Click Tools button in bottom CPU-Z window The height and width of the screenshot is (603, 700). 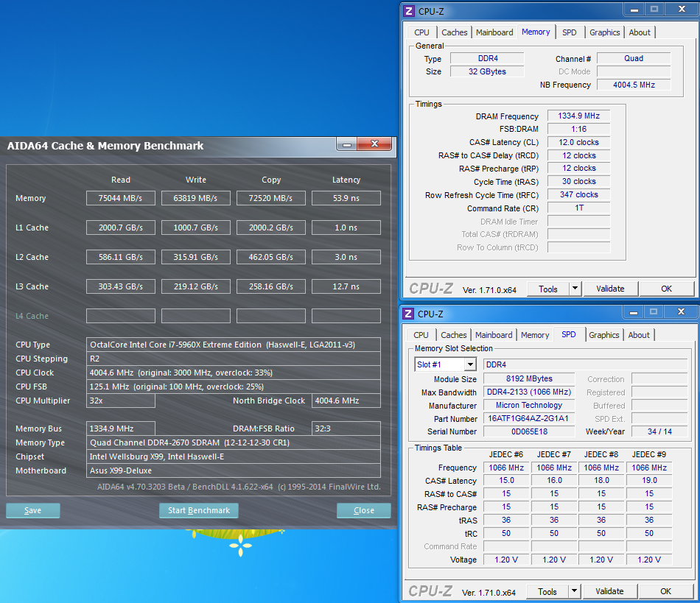[547, 591]
